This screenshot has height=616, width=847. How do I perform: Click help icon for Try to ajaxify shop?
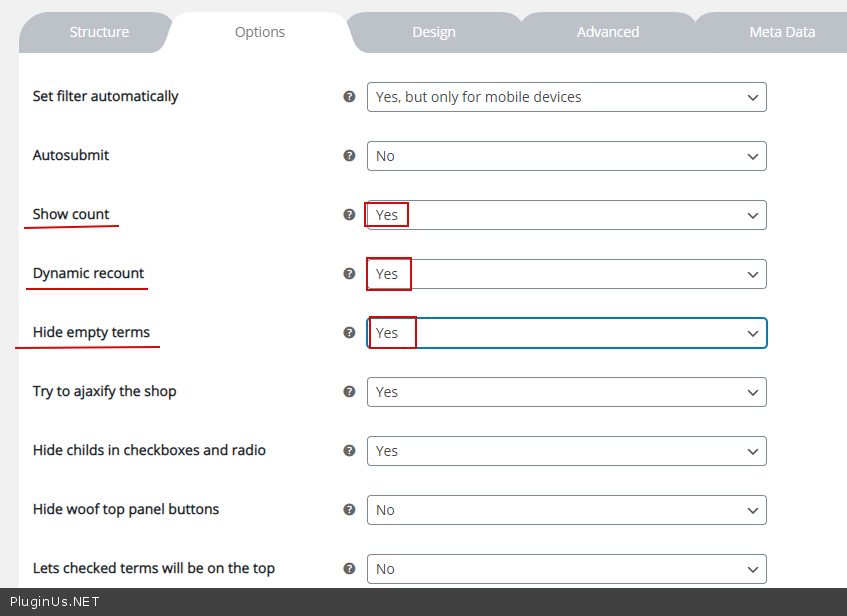(x=349, y=392)
